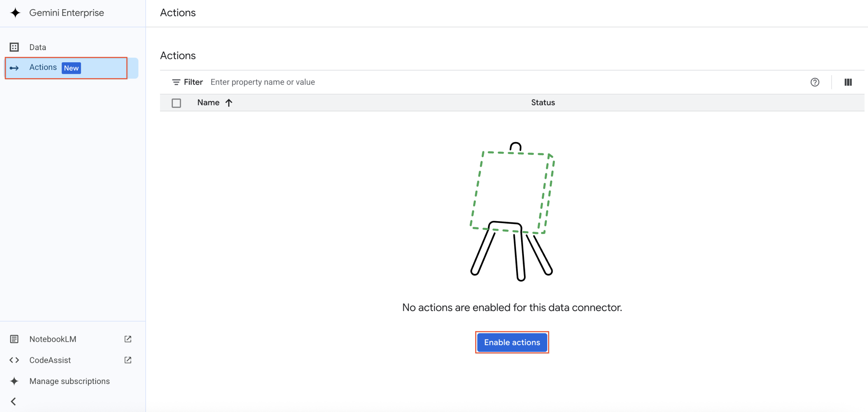Select the Actions sidebar item
868x412 pixels.
tap(43, 68)
